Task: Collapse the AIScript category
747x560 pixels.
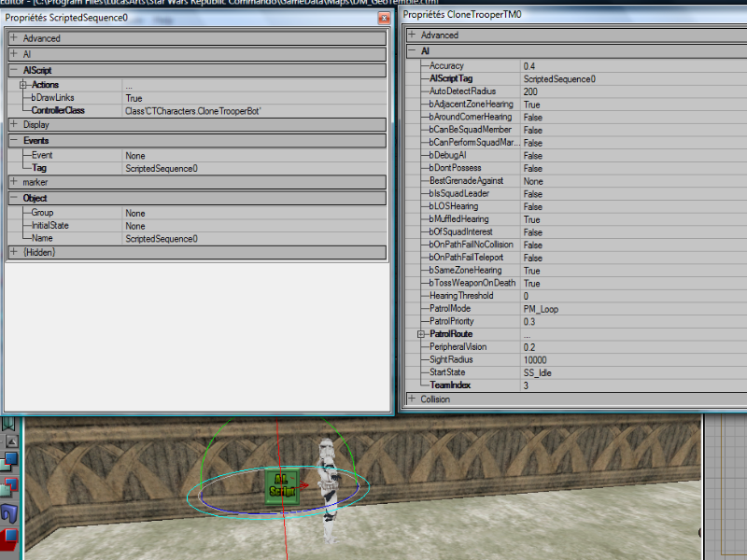Action: pos(14,70)
